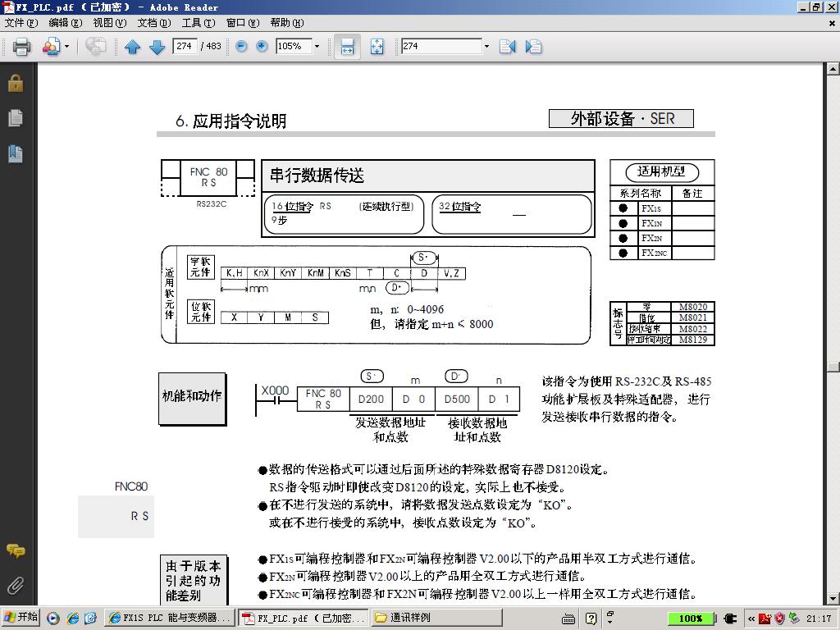Screen dimensions: 840x630
Task: Open the Comments panel in left sidebar
Action: (x=15, y=550)
